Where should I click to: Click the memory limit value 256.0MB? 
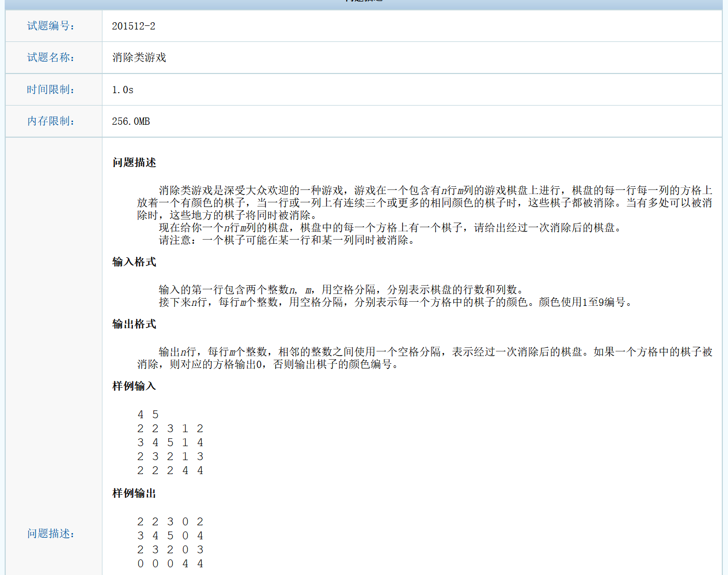click(x=131, y=121)
